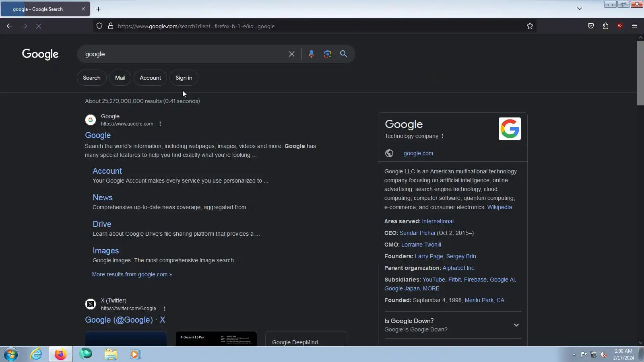Open the system clock showing 2:00 AM
This screenshot has height=362, width=644.
pyautogui.click(x=623, y=354)
